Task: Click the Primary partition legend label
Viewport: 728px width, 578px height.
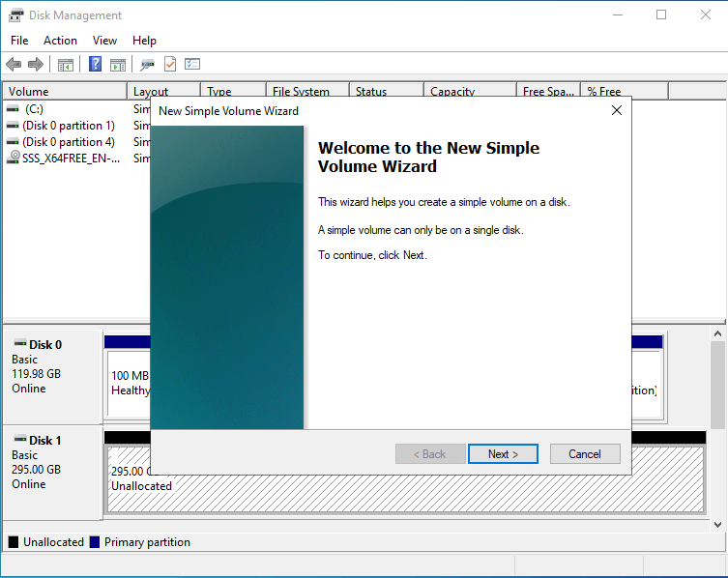Action: click(147, 542)
